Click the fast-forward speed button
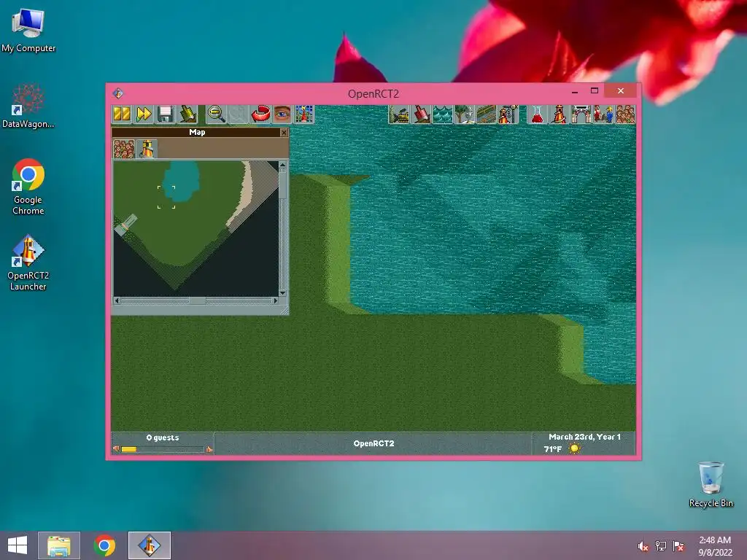 (144, 114)
